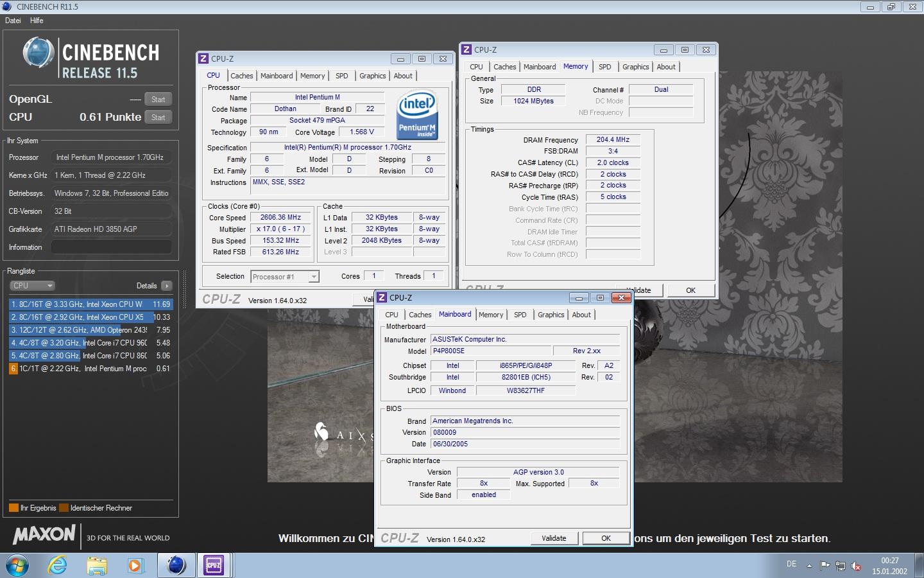The image size is (924, 578).
Task: Open About tab in CPU-Z Mainboard window
Action: click(581, 315)
